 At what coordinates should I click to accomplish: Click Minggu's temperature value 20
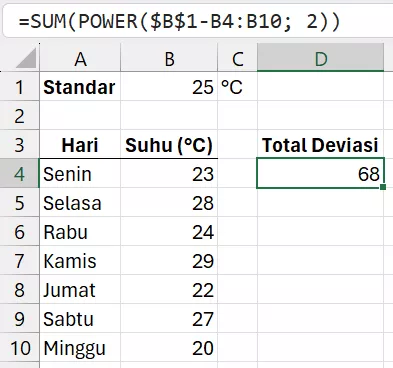tap(169, 348)
